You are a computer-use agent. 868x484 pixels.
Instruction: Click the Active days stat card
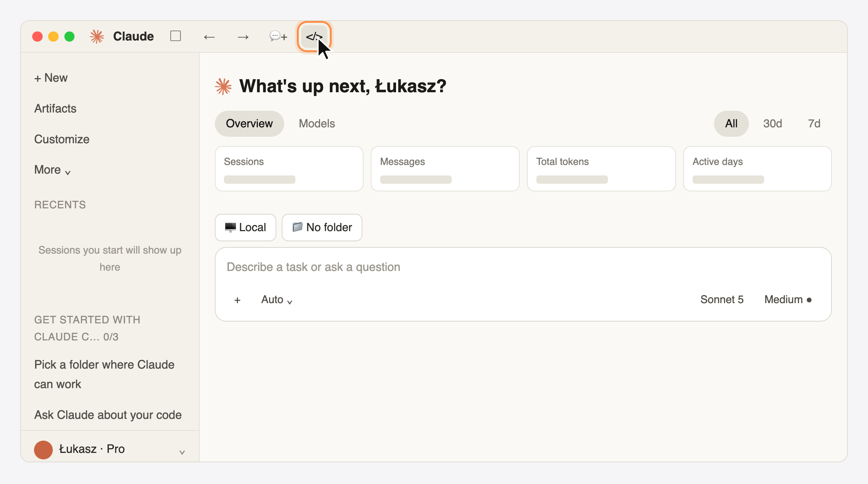pyautogui.click(x=757, y=169)
